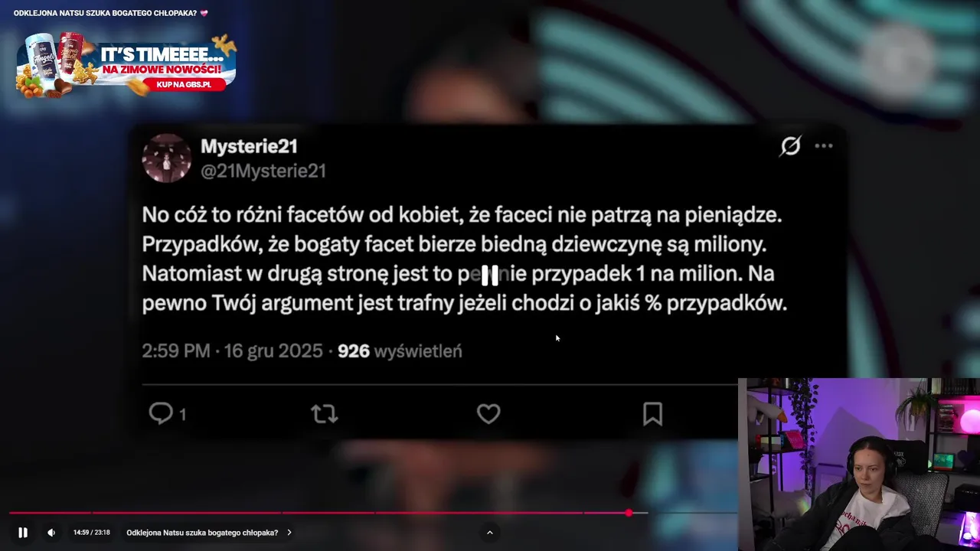980x551 pixels.
Task: Click the @21Mysterie21 handle
Action: click(x=263, y=171)
